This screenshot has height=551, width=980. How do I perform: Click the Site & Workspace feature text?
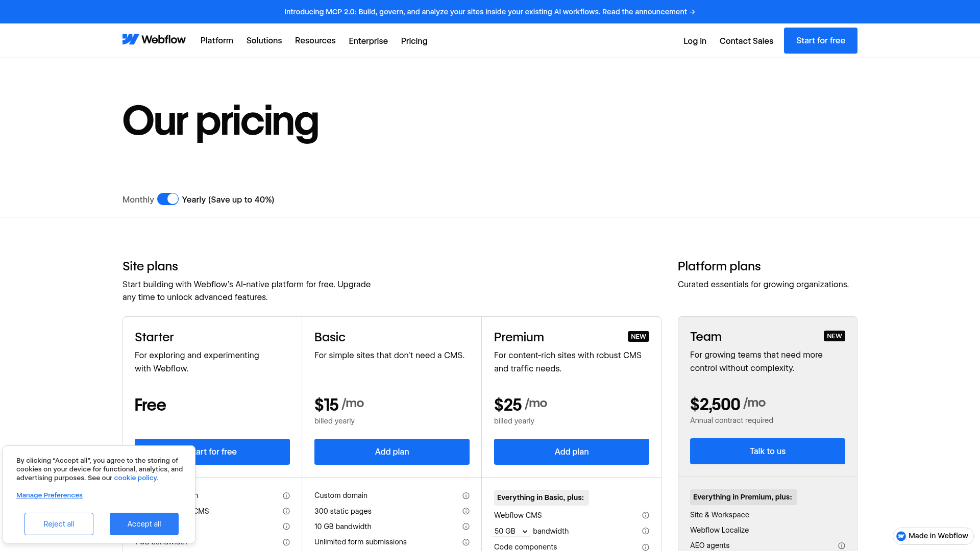coord(720,515)
